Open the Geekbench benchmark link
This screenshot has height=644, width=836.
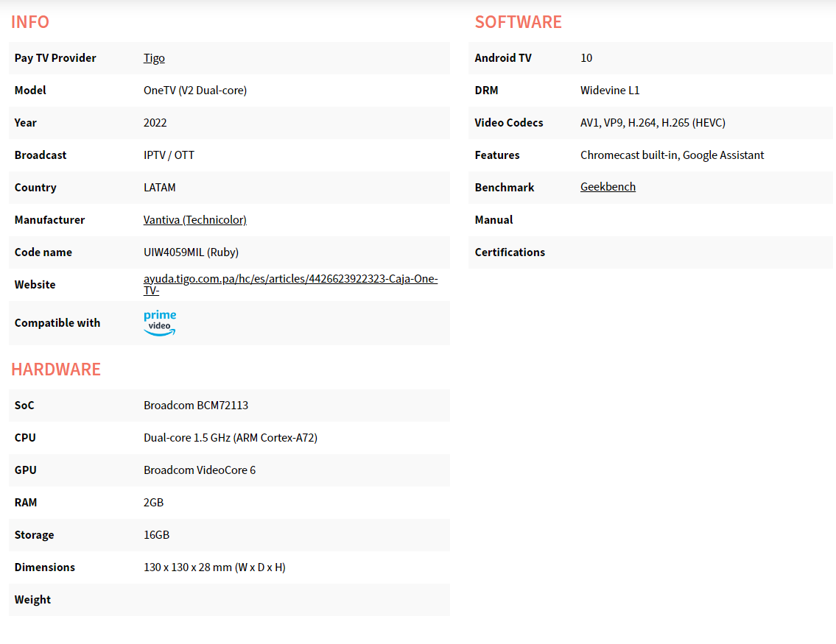[x=608, y=187]
